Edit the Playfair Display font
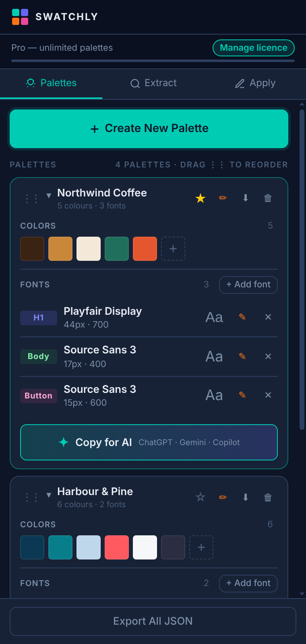 [242, 317]
